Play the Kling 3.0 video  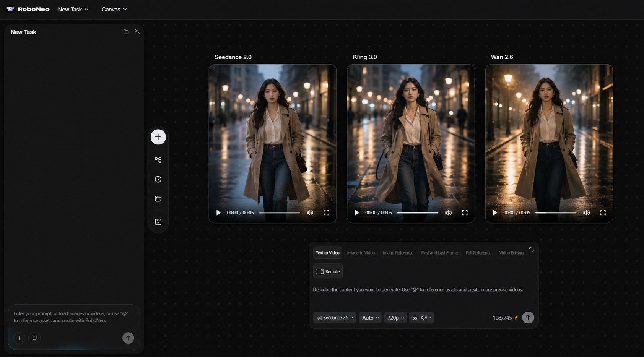click(x=357, y=213)
